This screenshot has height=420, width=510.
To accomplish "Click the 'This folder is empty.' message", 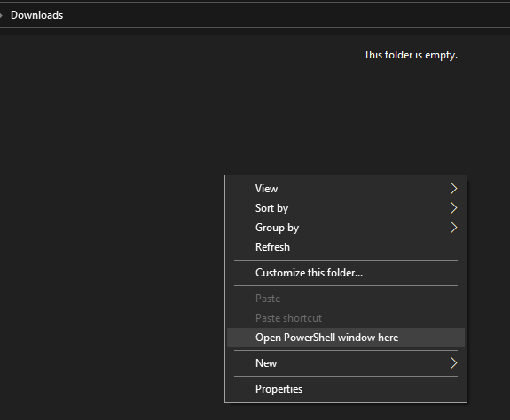I will tap(411, 55).
